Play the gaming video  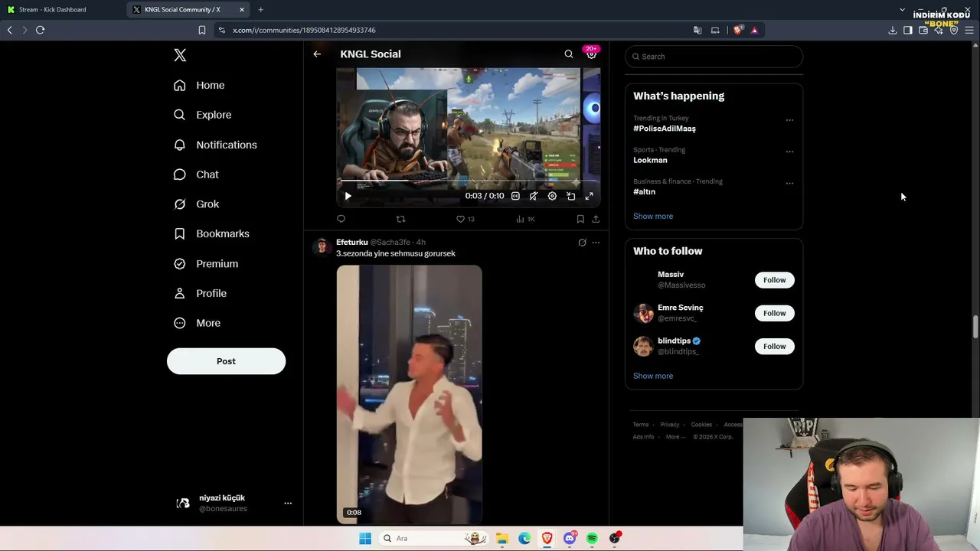tap(348, 196)
